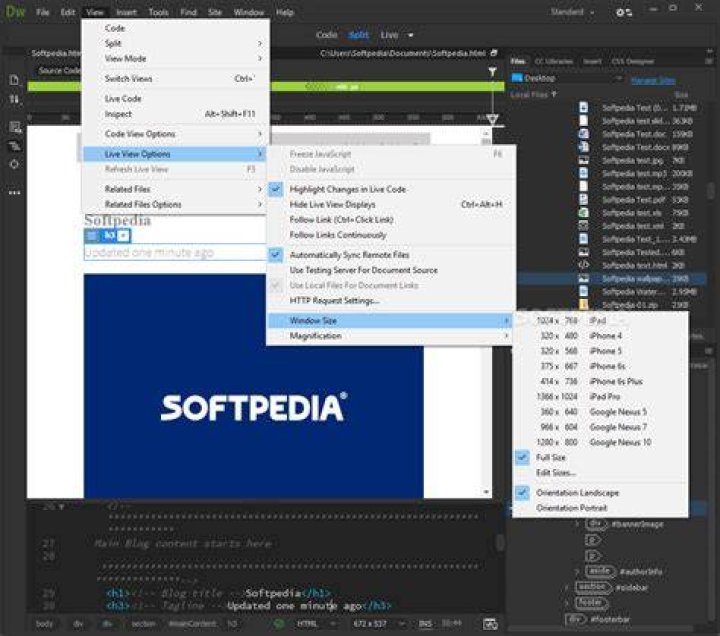Viewport: 720px width, 636px height.
Task: Click the Dreamweaver Dw logo icon
Action: [15, 11]
